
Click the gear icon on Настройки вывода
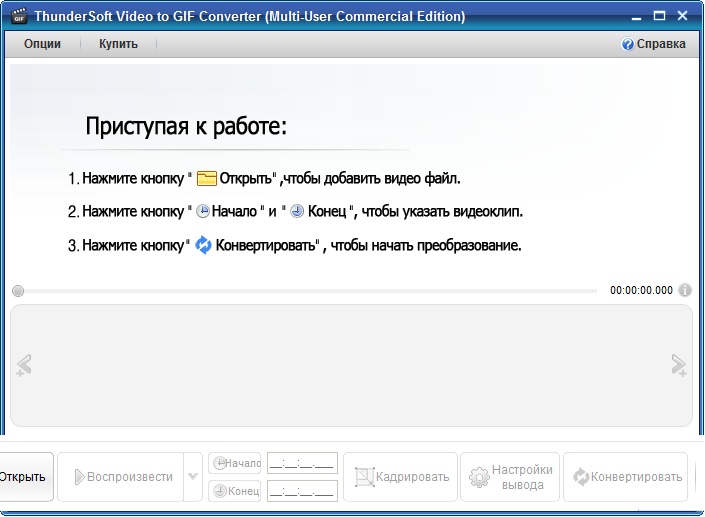pos(479,477)
